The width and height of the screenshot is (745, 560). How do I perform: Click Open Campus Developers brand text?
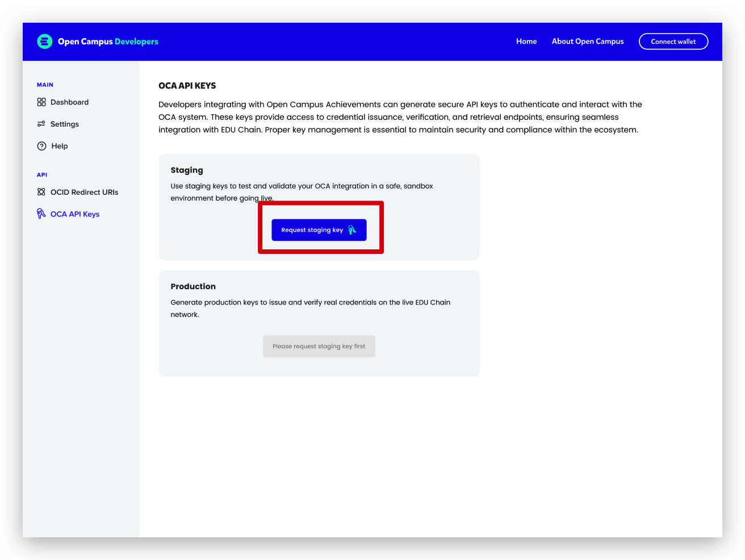[x=108, y=41]
